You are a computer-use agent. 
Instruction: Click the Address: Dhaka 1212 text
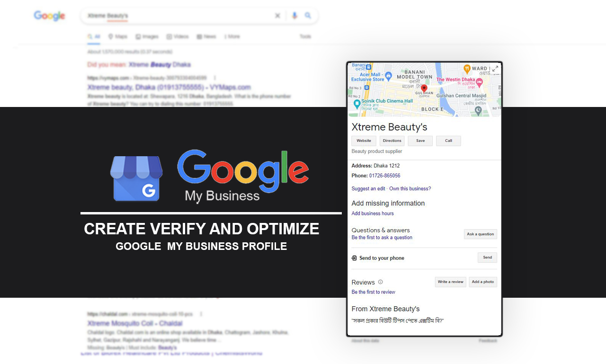[x=375, y=166]
